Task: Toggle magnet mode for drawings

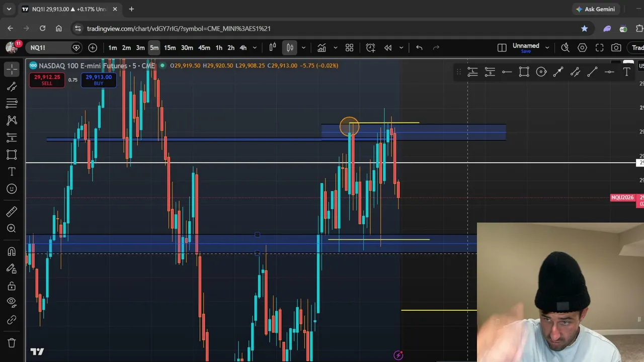Action: [12, 251]
